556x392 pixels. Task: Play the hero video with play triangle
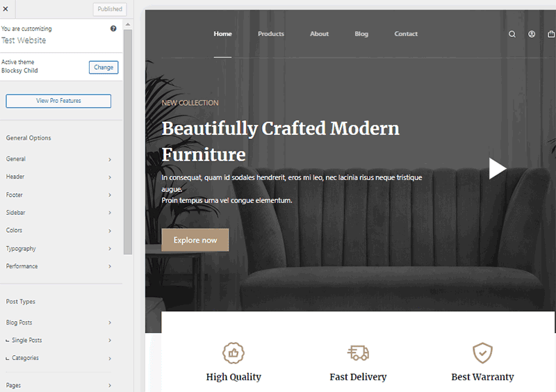coord(498,168)
